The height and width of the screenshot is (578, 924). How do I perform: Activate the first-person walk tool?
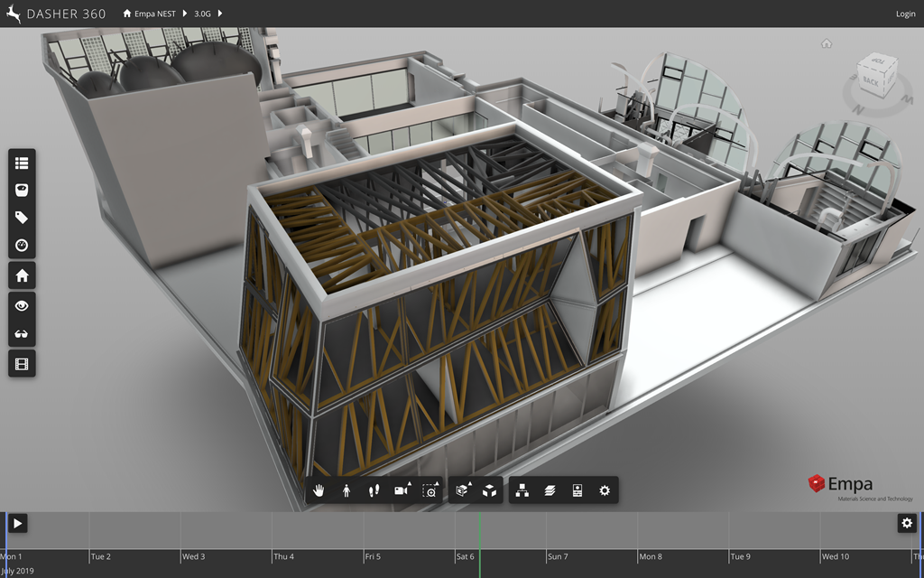[x=346, y=490]
